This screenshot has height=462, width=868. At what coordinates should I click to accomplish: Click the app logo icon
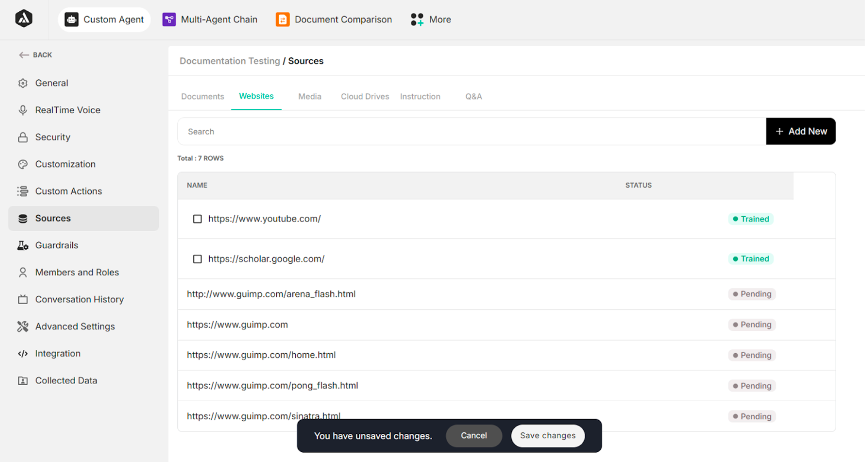[24, 19]
